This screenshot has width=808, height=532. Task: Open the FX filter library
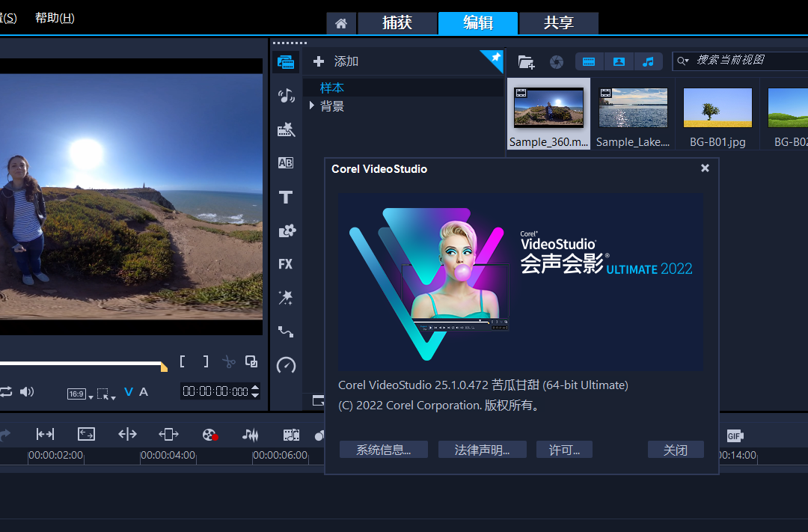(x=286, y=264)
